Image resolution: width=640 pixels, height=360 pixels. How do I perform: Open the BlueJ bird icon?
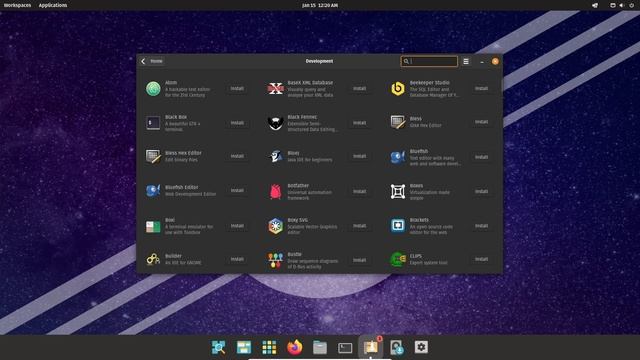point(276,156)
